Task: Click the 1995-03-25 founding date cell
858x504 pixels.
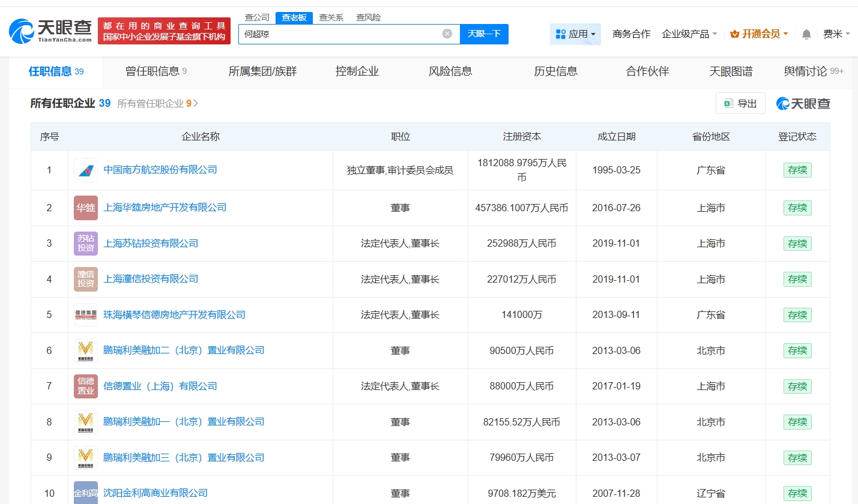Action: click(616, 170)
